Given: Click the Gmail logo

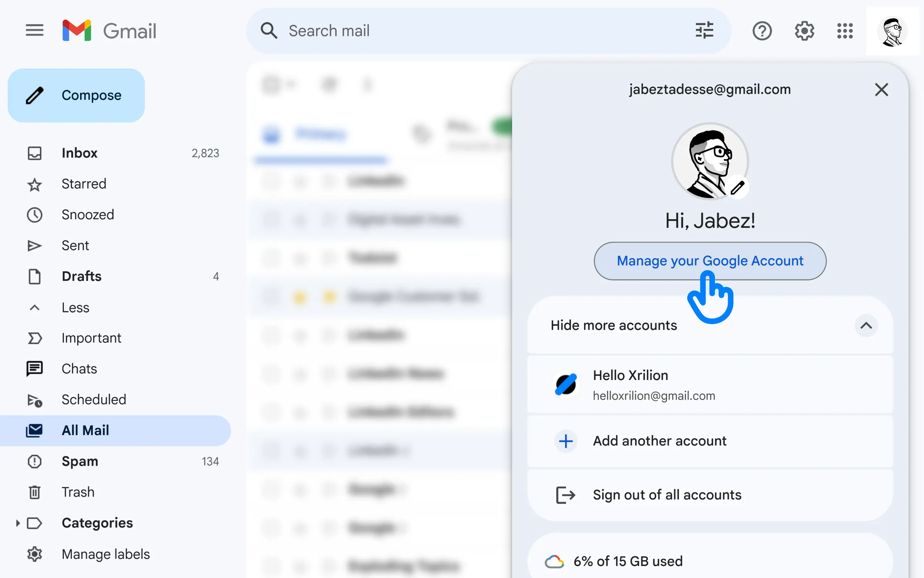Looking at the screenshot, I should click(109, 30).
